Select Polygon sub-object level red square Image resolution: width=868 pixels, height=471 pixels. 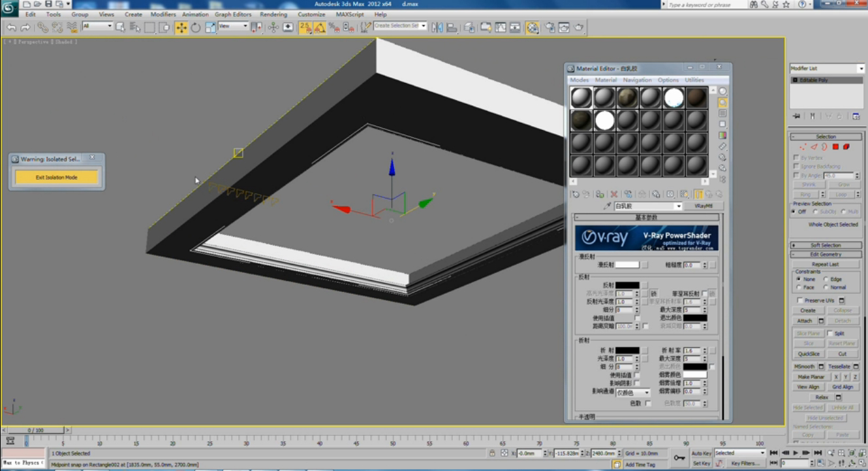(x=835, y=146)
